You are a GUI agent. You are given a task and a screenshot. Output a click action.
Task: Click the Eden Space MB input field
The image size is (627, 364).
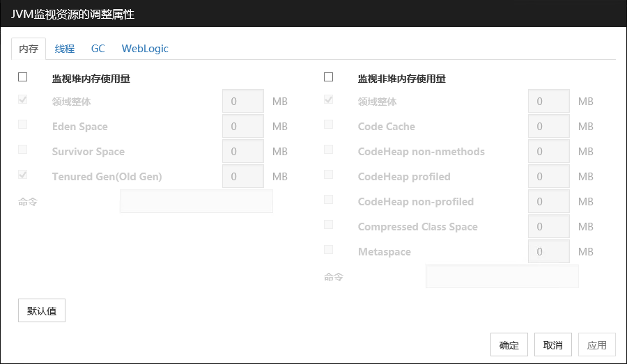pos(242,127)
